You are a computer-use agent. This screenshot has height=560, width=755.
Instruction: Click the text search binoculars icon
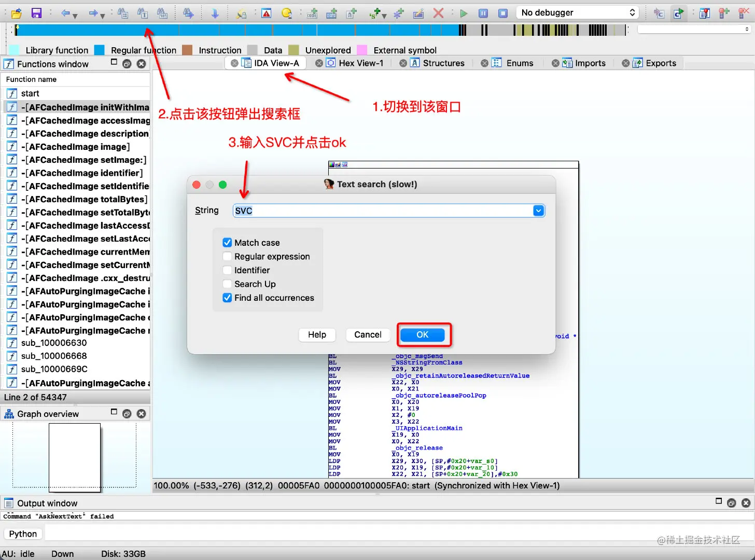pos(143,13)
